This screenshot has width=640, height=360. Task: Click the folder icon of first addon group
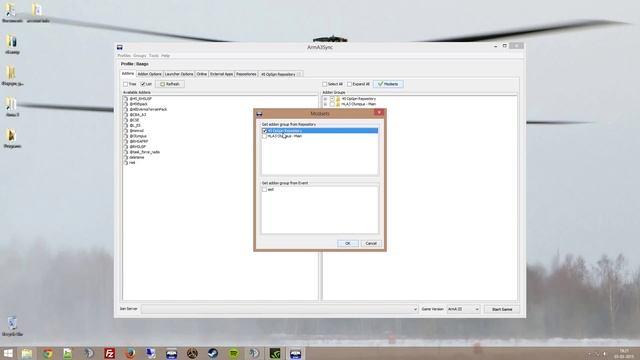coord(338,99)
